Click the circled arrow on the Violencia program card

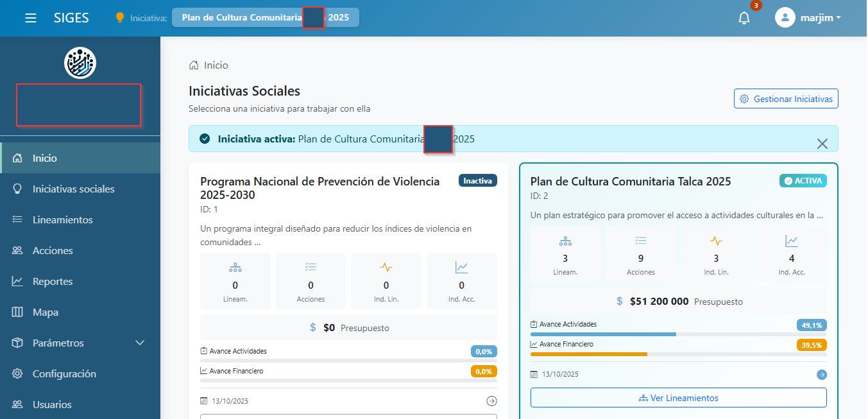pyautogui.click(x=491, y=400)
